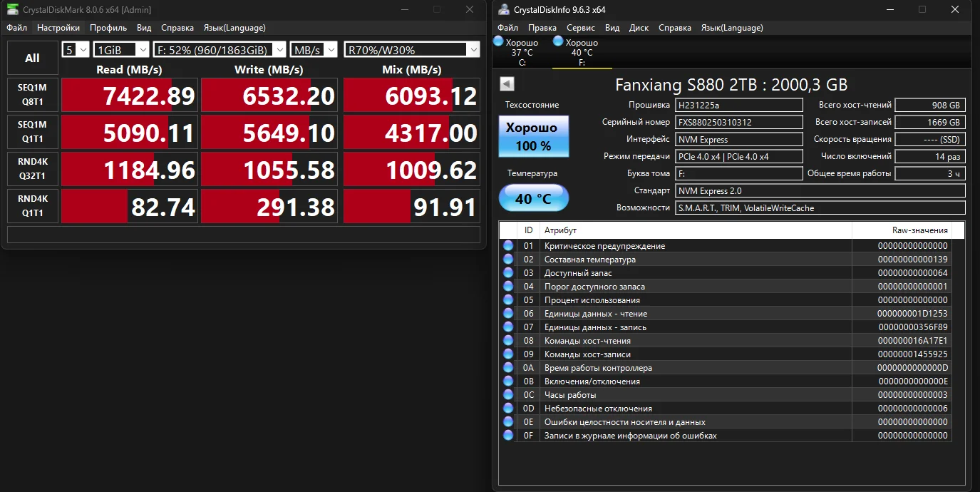Click status orb for attribute 0F
The width and height of the screenshot is (980, 492).
(x=508, y=435)
